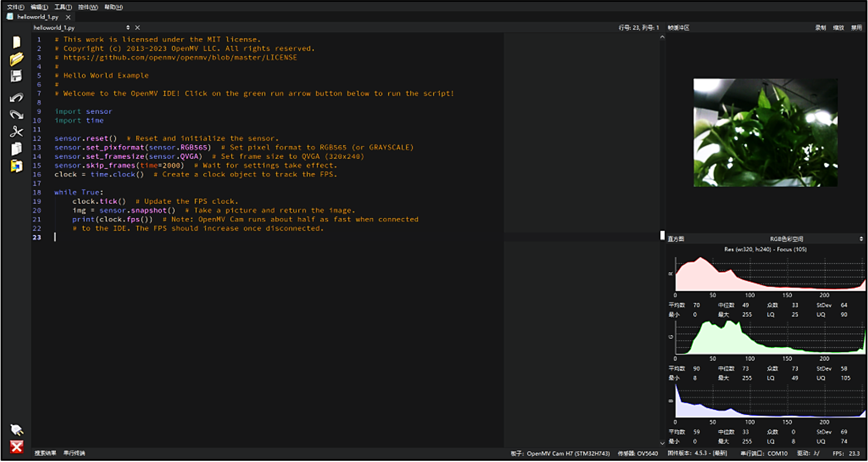Open the helloworld_1.py document dropdown
This screenshot has height=462, width=868.
tap(128, 28)
